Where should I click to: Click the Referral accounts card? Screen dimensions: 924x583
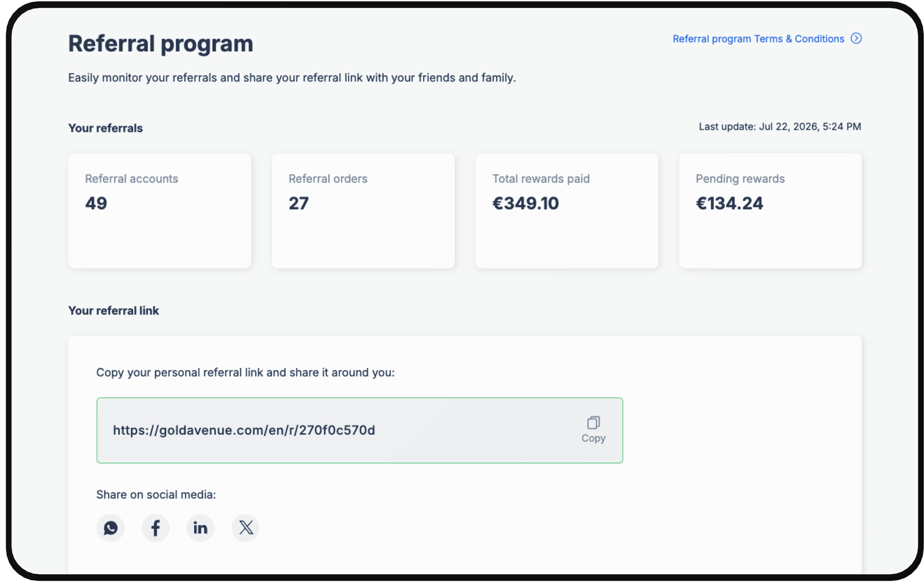[x=160, y=211]
